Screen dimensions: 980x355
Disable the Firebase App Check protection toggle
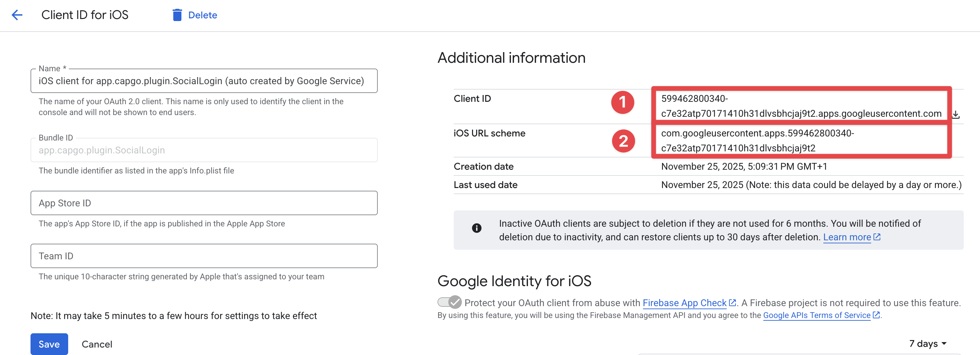click(449, 302)
